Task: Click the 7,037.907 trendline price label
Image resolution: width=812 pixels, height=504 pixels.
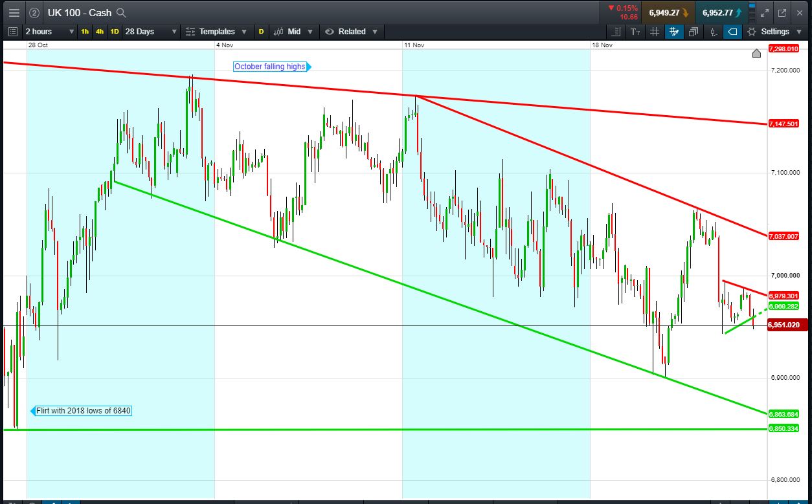Action: 783,236
